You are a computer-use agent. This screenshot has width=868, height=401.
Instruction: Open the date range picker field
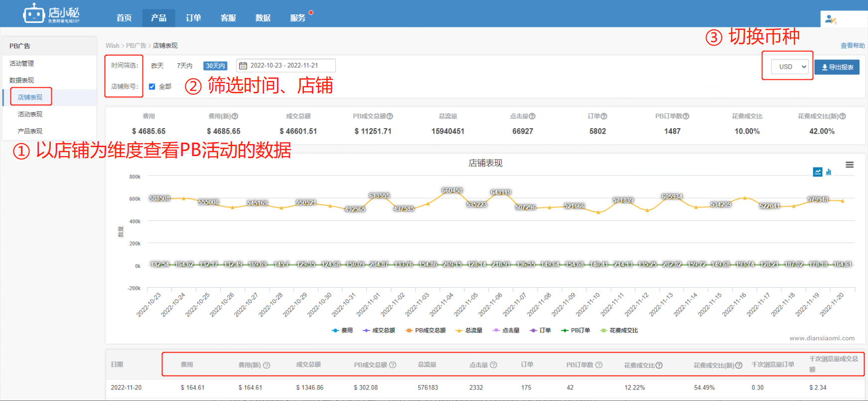(286, 66)
